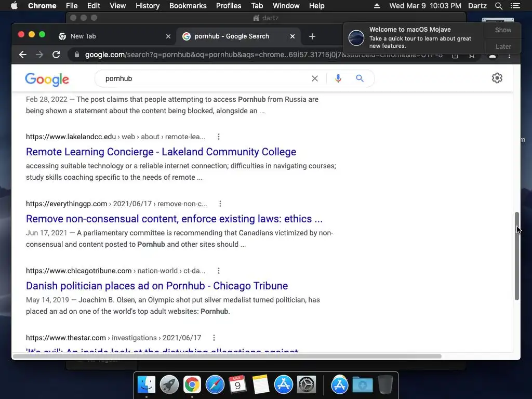
Task: Open more options for the thestar.com result
Action: click(x=214, y=338)
